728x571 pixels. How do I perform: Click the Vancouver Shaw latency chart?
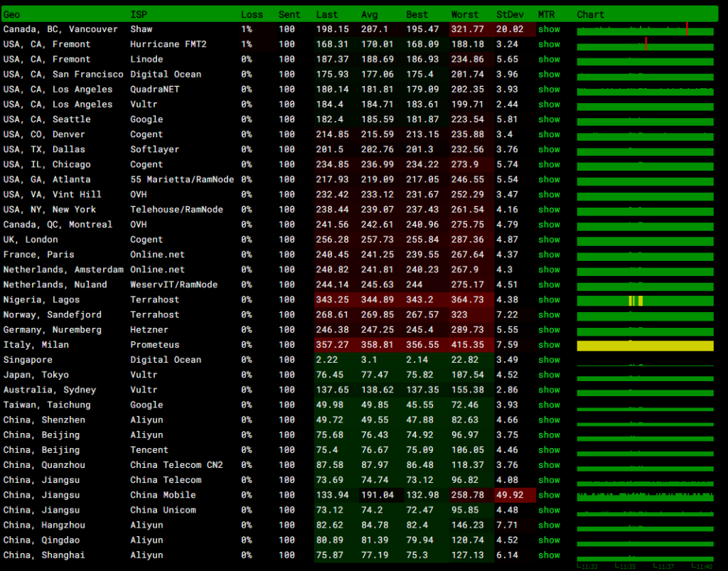(x=646, y=29)
